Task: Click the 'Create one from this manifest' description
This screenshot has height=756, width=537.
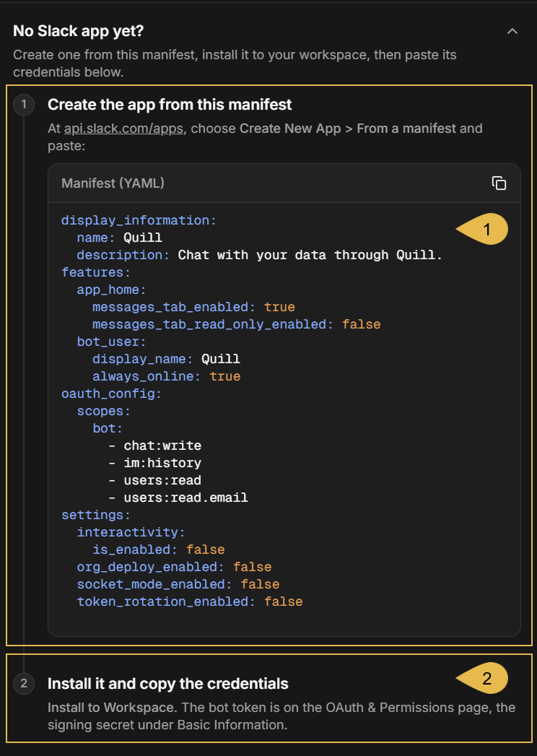Action: coord(235,64)
